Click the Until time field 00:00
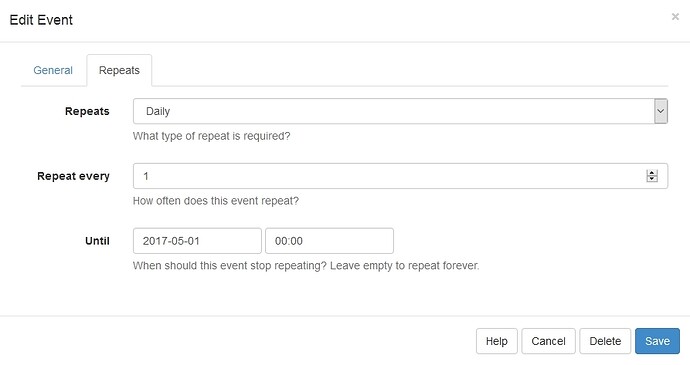Viewport: 690px width, 365px height. point(329,240)
